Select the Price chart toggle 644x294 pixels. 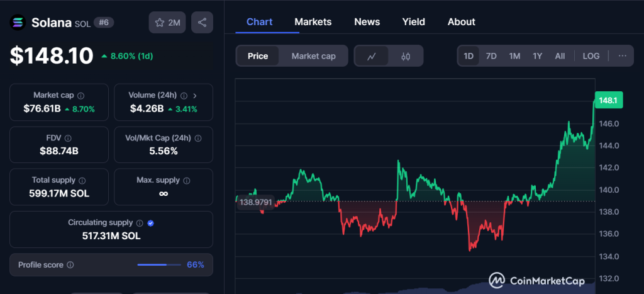click(258, 56)
